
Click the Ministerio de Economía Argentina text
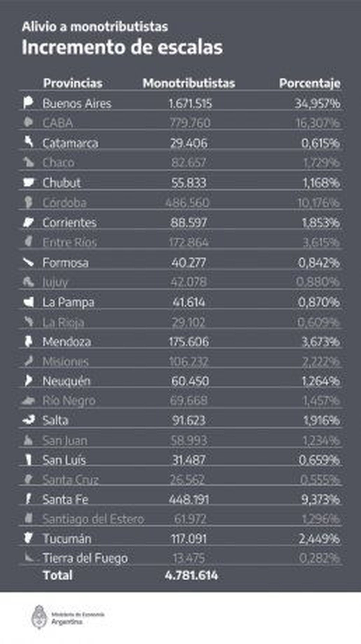tap(78, 618)
